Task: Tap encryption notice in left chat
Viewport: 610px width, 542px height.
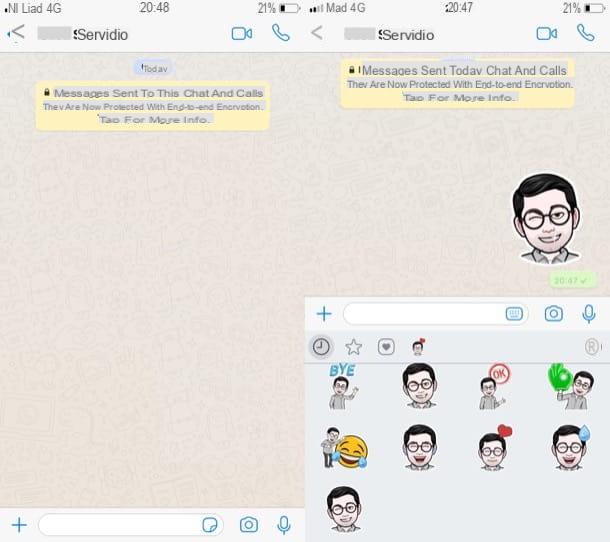Action: click(x=153, y=106)
